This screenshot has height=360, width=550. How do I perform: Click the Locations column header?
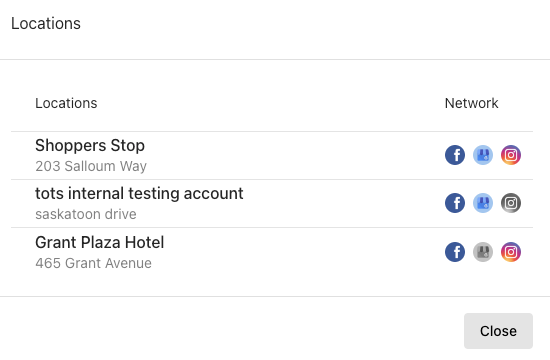66,103
